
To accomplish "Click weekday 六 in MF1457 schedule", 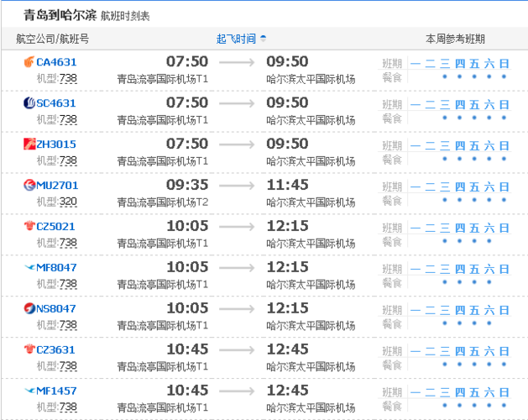I will (489, 392).
